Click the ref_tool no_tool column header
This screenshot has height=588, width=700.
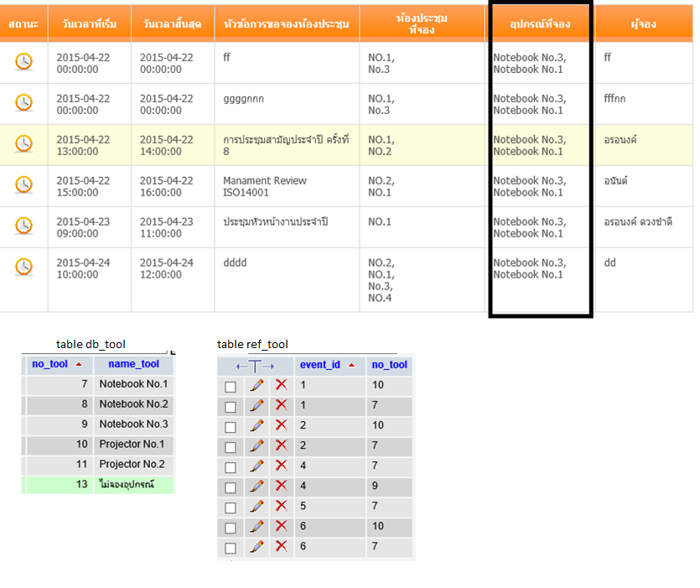coord(389,365)
